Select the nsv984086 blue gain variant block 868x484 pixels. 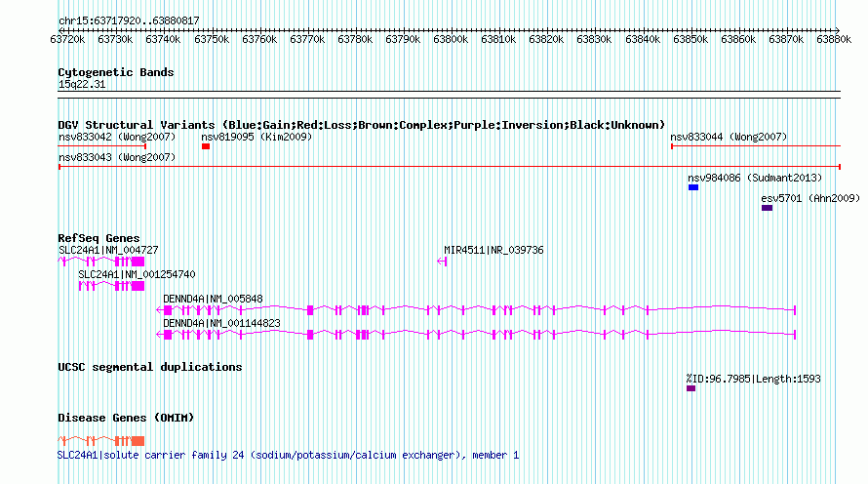[x=693, y=187]
